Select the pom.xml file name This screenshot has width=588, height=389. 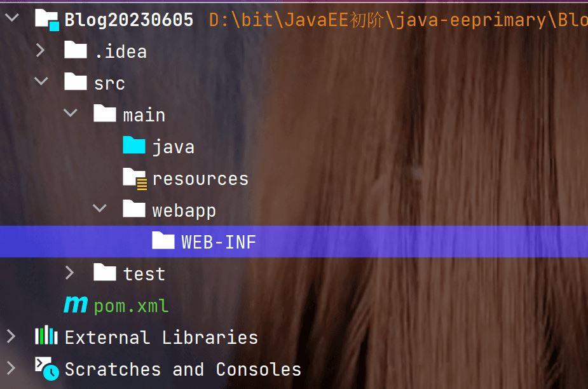pos(131,306)
